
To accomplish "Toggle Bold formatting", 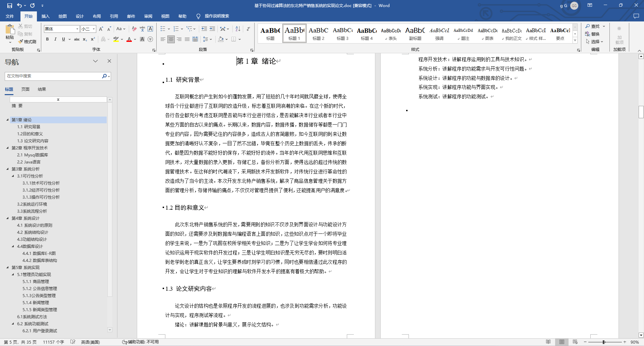I will tap(47, 39).
